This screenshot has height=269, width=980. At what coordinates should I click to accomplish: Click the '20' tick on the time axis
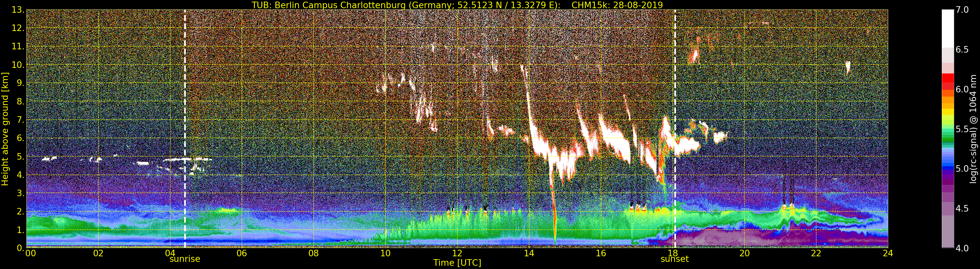pos(745,253)
